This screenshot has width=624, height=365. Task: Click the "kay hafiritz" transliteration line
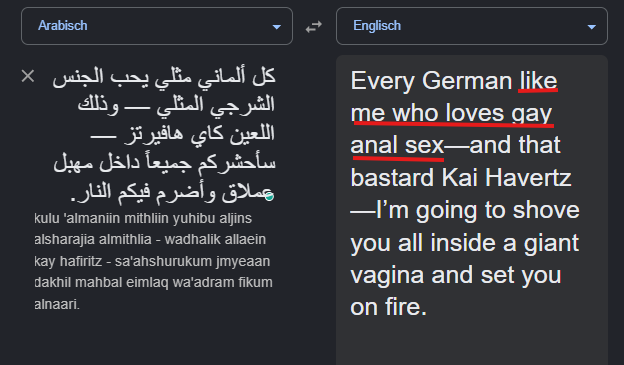click(68, 261)
